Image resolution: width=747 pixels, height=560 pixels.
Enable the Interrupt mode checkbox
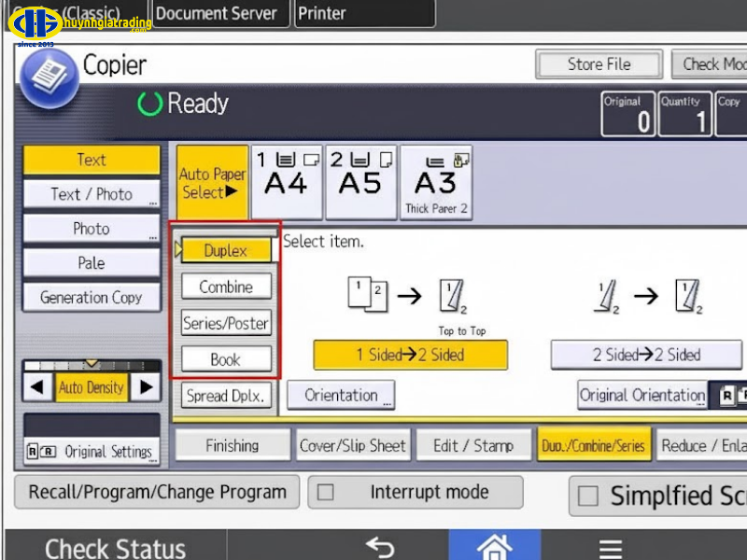point(326,492)
